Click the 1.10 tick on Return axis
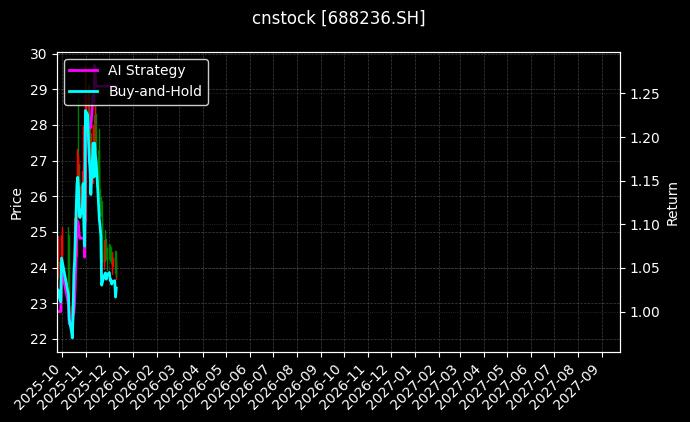This screenshot has height=422, width=690. click(x=643, y=225)
